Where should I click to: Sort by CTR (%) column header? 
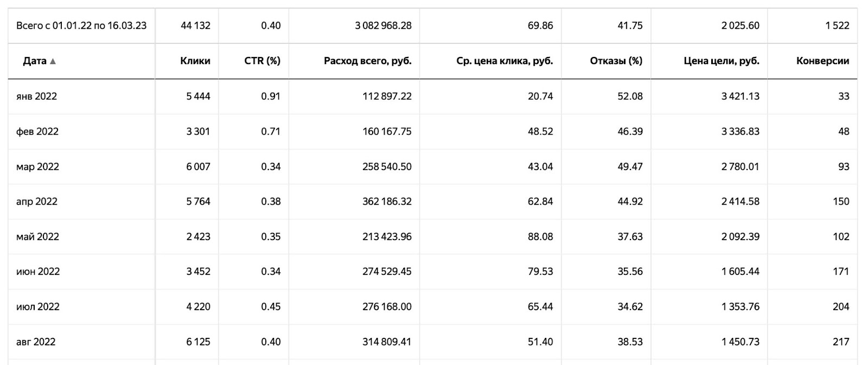click(262, 61)
